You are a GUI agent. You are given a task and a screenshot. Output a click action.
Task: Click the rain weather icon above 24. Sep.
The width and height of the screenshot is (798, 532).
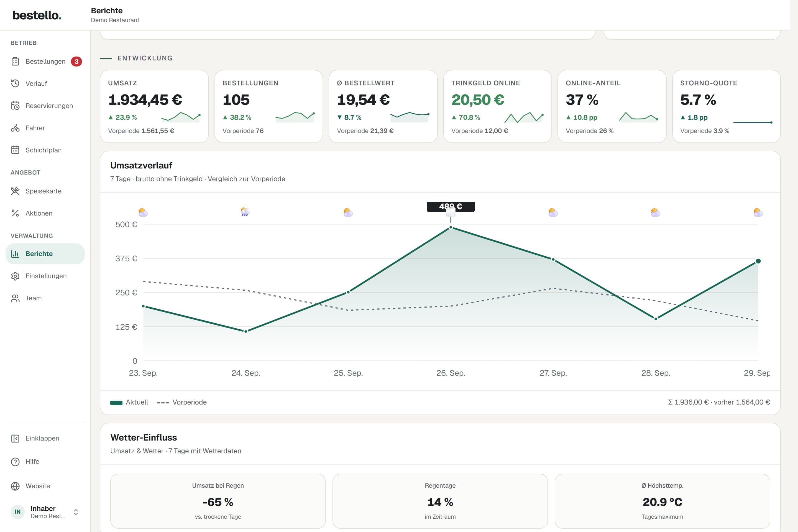coord(245,212)
